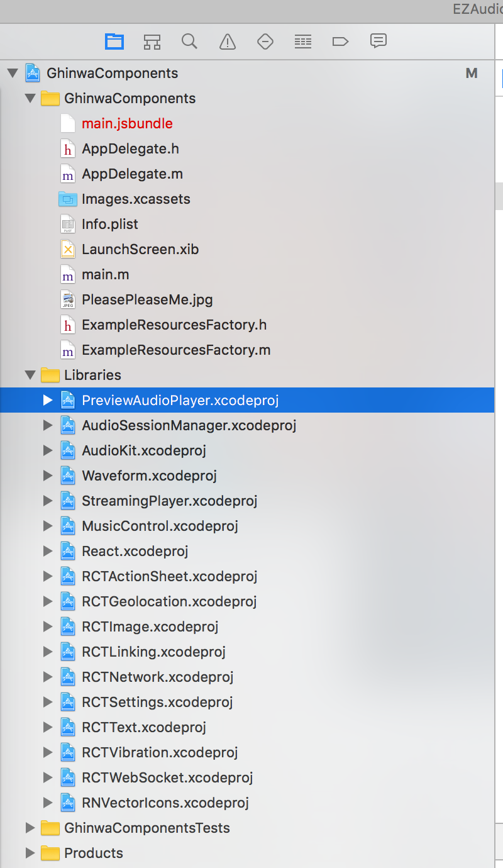Select the Info.plist file name

[x=110, y=224]
